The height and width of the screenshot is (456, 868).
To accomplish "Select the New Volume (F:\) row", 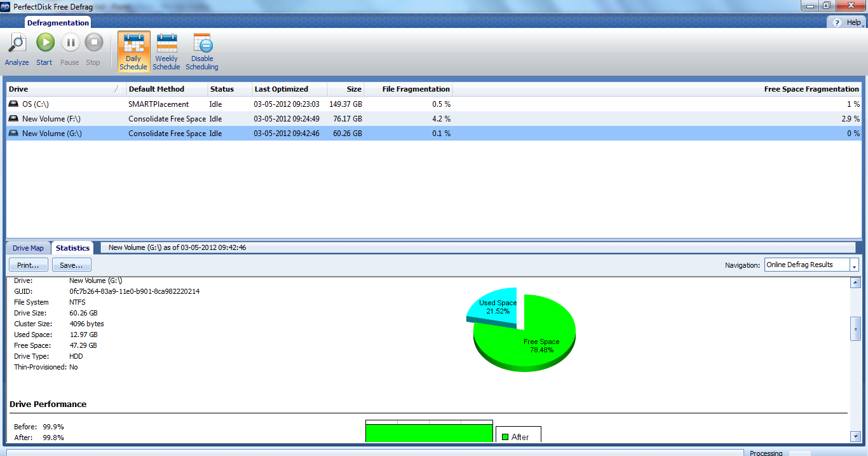I will pos(434,118).
